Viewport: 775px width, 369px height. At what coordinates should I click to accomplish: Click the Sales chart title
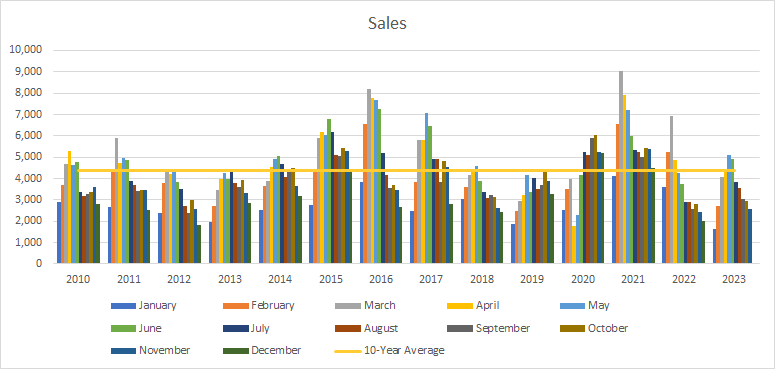[x=388, y=23]
